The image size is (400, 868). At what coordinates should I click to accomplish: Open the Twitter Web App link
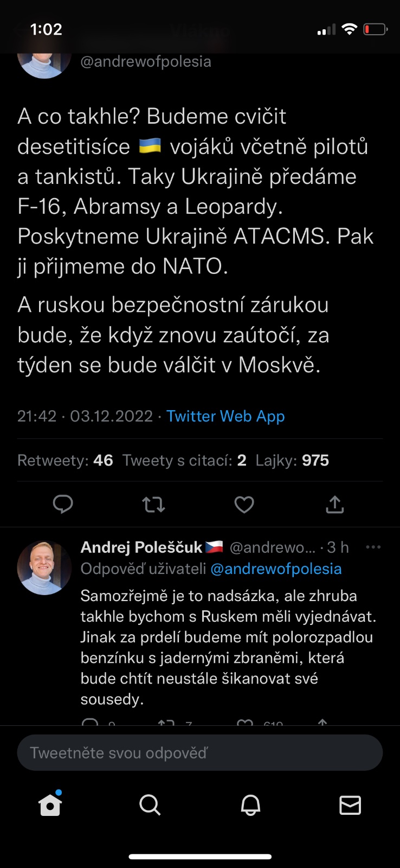pyautogui.click(x=225, y=416)
